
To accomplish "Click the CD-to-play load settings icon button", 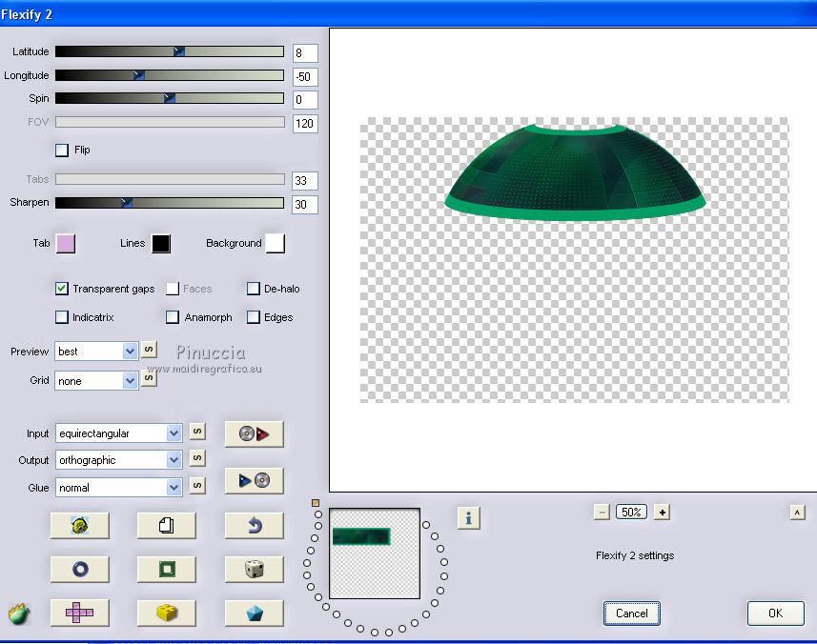I will (255, 433).
